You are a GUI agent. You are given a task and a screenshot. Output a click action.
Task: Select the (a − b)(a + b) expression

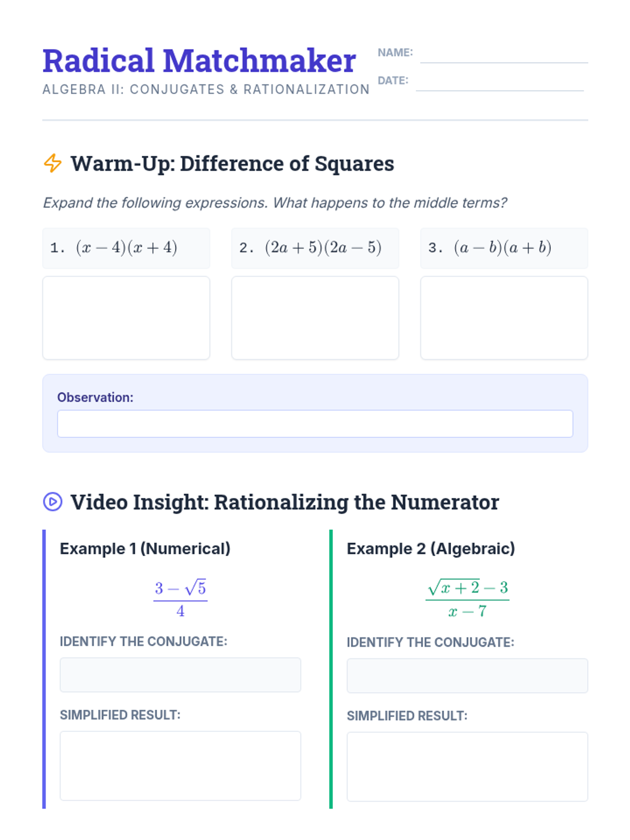pos(503,247)
